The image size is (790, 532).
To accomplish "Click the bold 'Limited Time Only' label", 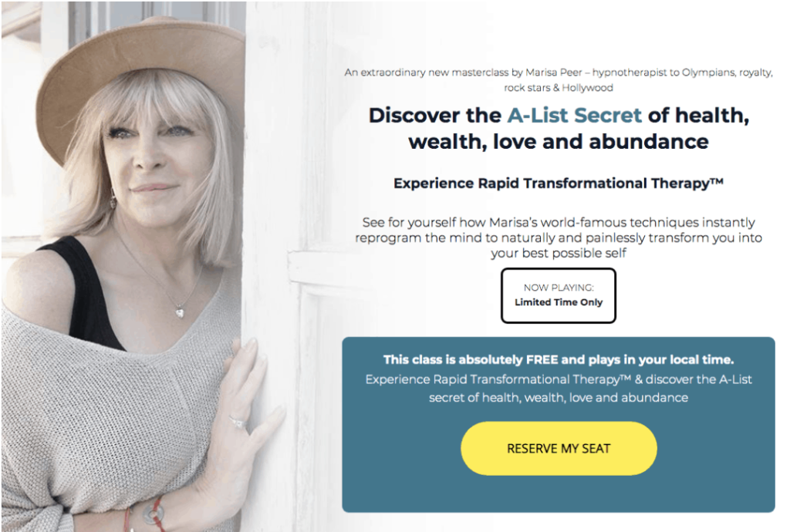I will tap(559, 302).
